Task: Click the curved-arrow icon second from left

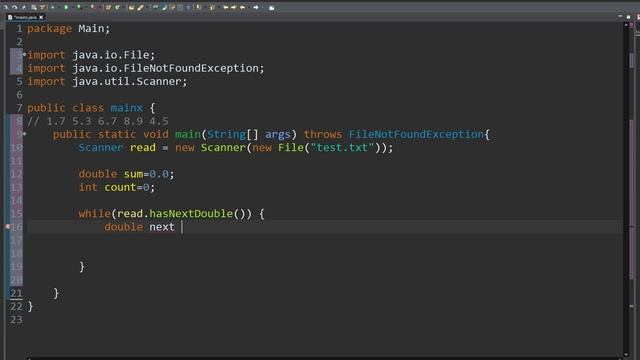Action: (14, 7)
